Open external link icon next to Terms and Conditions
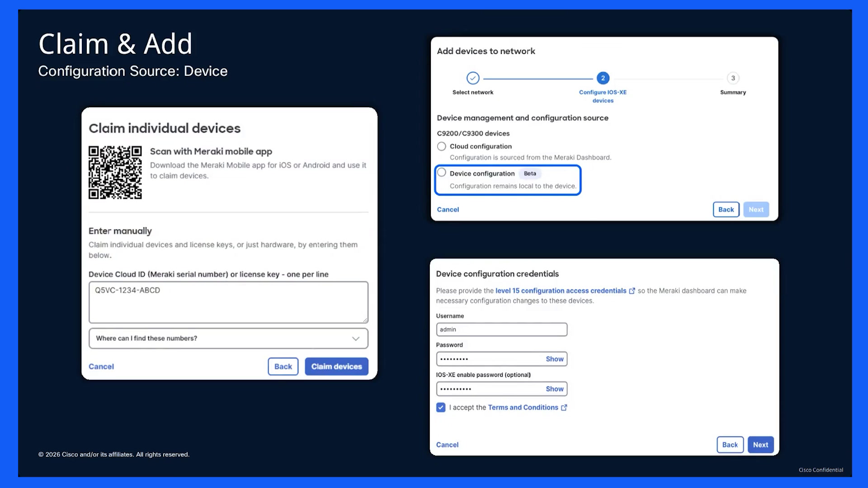868x488 pixels. coord(564,408)
